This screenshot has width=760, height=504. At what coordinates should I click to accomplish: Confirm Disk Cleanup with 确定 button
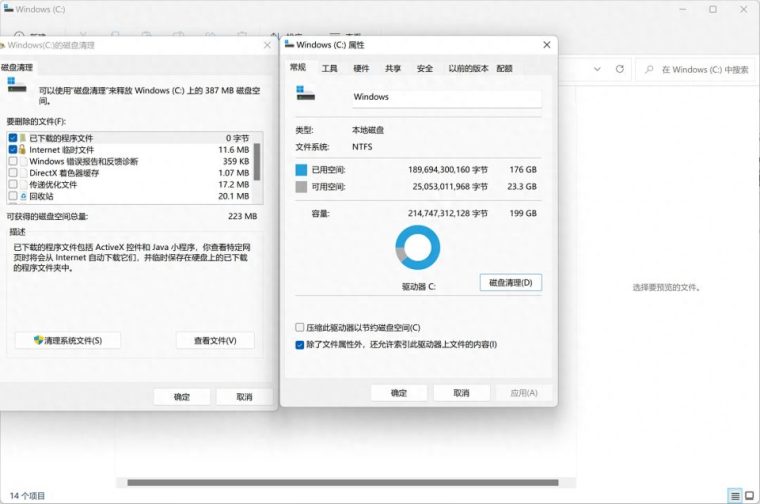(182, 397)
